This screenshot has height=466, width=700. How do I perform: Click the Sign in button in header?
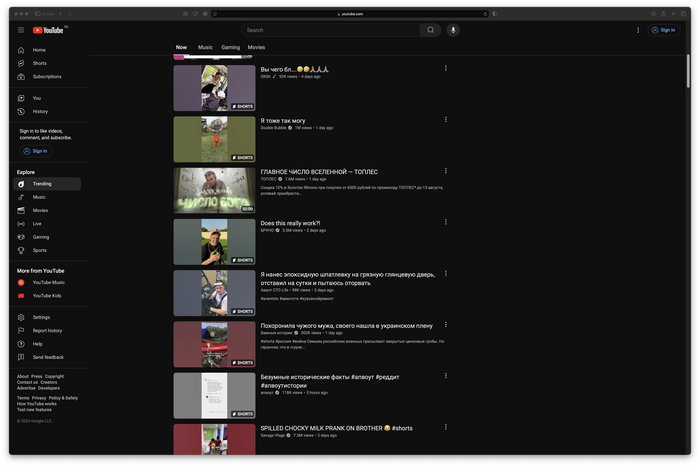663,30
